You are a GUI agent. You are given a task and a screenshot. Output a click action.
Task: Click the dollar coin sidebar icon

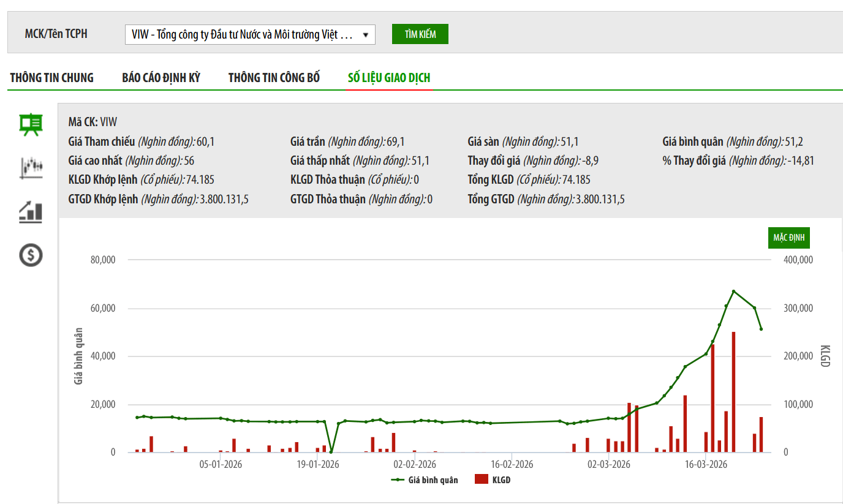[x=31, y=255]
